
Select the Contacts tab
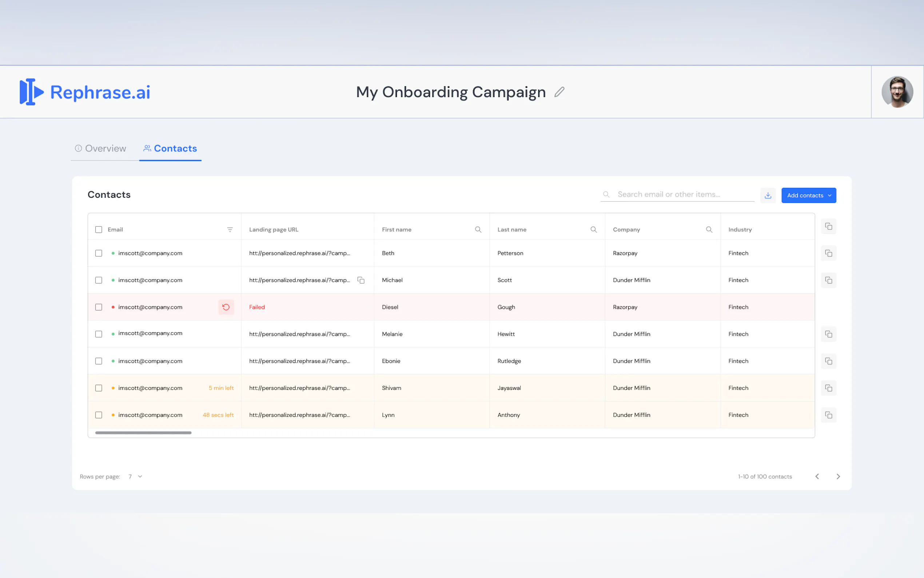(x=170, y=149)
